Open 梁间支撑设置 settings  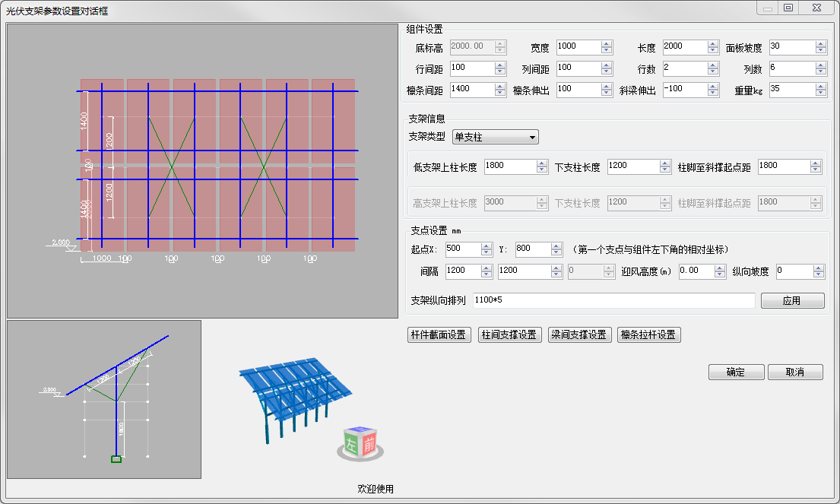pyautogui.click(x=579, y=335)
